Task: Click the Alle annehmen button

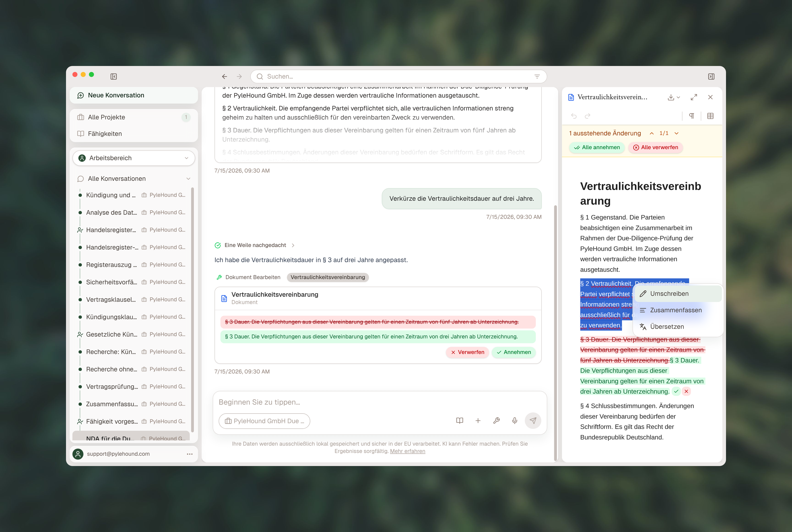Action: click(597, 148)
